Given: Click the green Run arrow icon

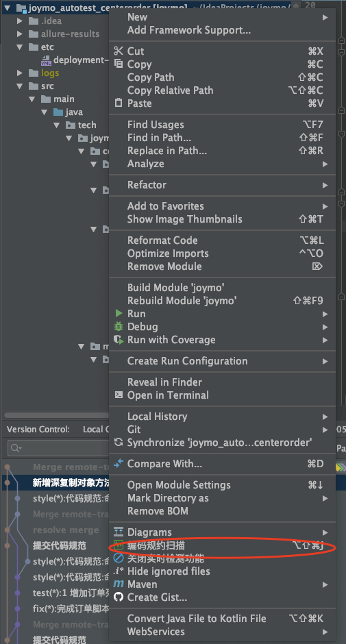Looking at the screenshot, I should pos(119,313).
